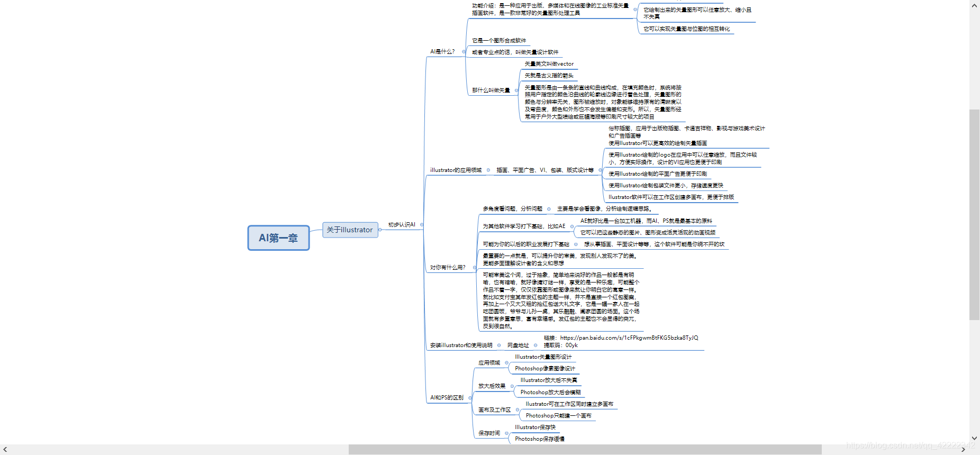Select 使用Illustrator绘制的平面广告更便于印刷 node
Image resolution: width=980 pixels, height=455 pixels.
click(x=658, y=174)
